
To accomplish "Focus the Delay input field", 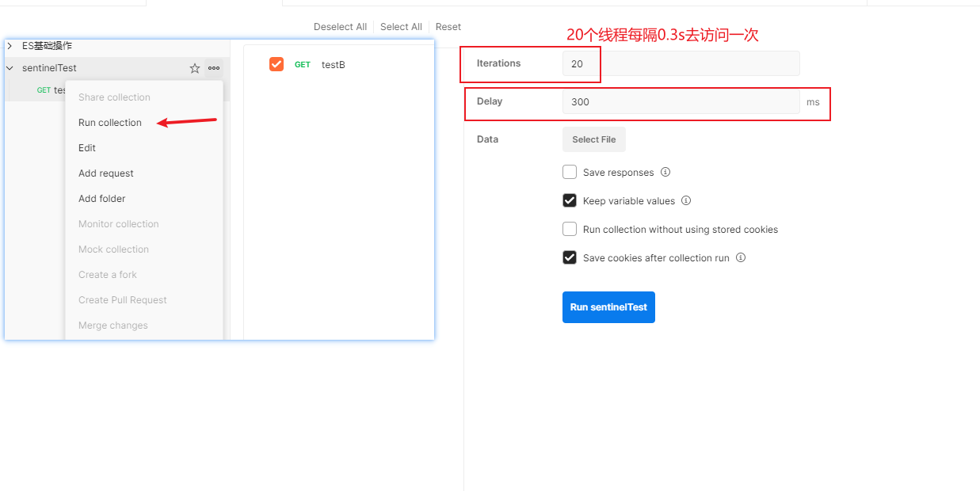I will (681, 101).
